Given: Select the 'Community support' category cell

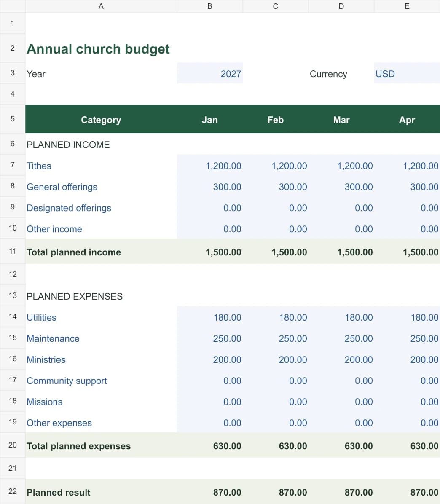Looking at the screenshot, I should [x=101, y=380].
